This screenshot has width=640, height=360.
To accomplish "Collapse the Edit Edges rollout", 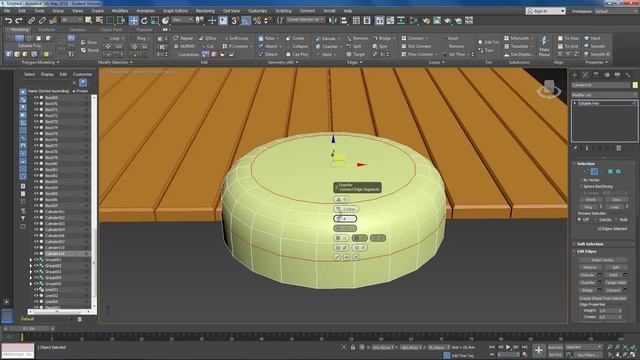I will point(586,251).
